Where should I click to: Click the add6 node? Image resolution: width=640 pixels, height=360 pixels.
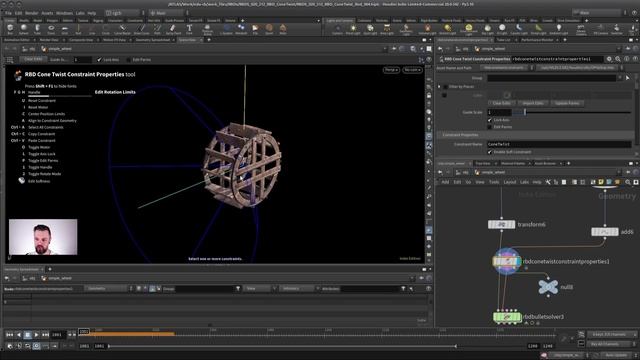(x=604, y=232)
